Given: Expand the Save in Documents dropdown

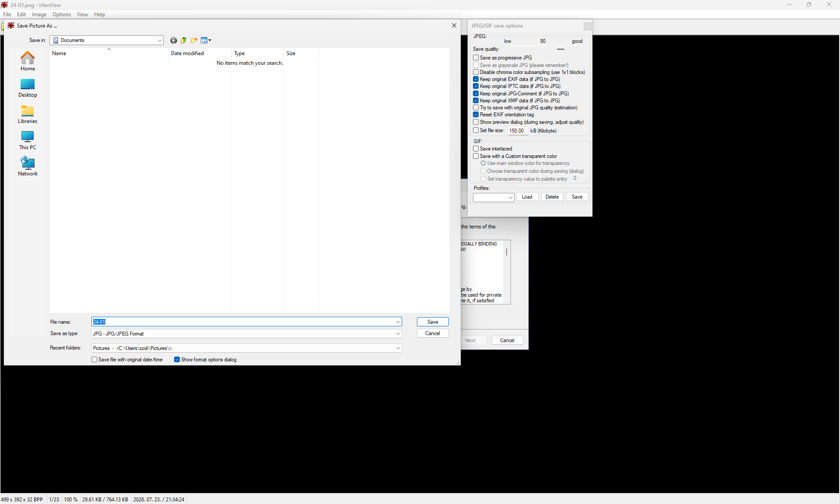Looking at the screenshot, I should (x=106, y=40).
